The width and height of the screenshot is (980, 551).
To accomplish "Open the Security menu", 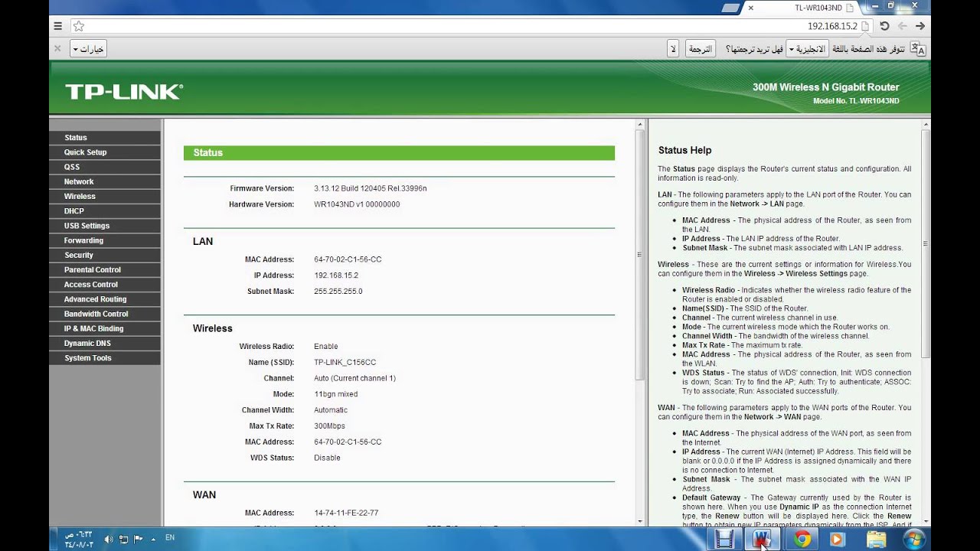I will (x=105, y=255).
